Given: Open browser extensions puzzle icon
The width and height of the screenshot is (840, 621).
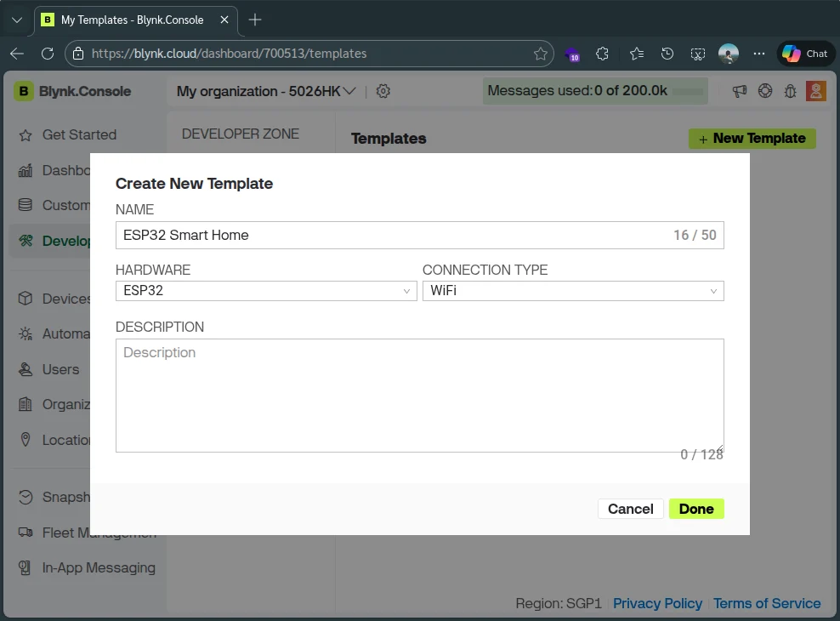Looking at the screenshot, I should (x=603, y=54).
